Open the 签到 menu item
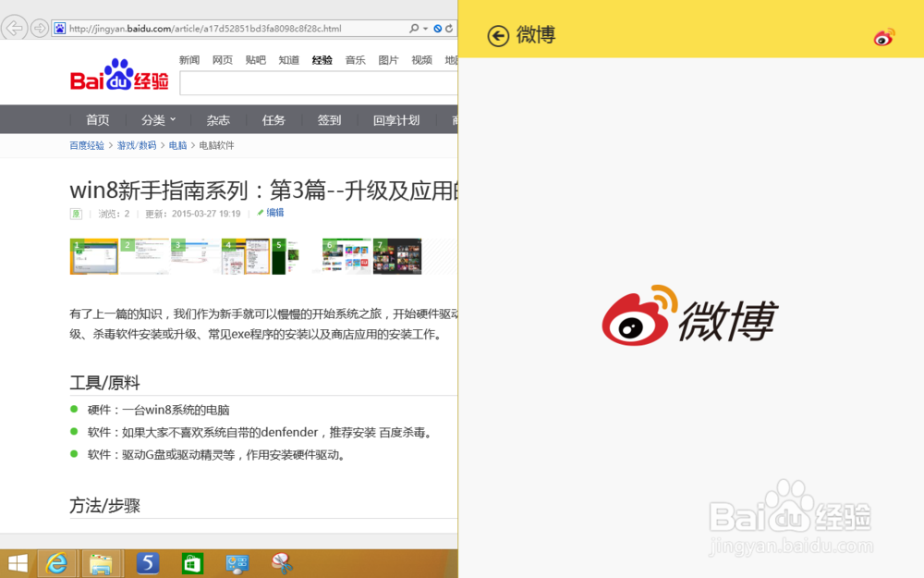This screenshot has width=924, height=578. [x=330, y=120]
